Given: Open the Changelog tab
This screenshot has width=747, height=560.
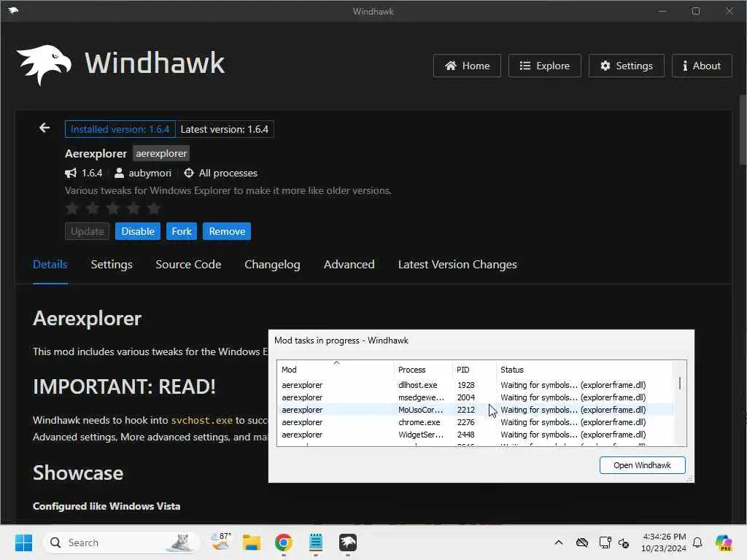Looking at the screenshot, I should tap(272, 264).
